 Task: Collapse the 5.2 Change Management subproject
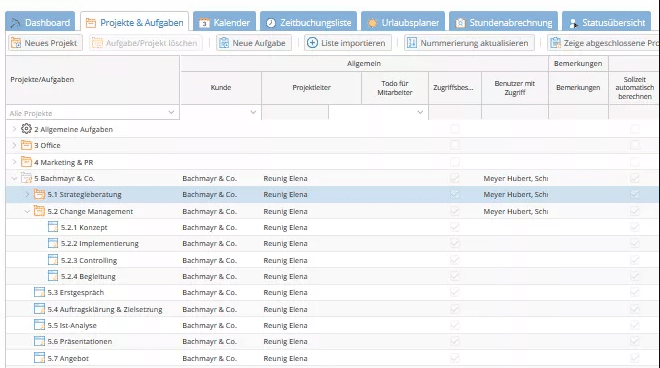[x=27, y=211]
